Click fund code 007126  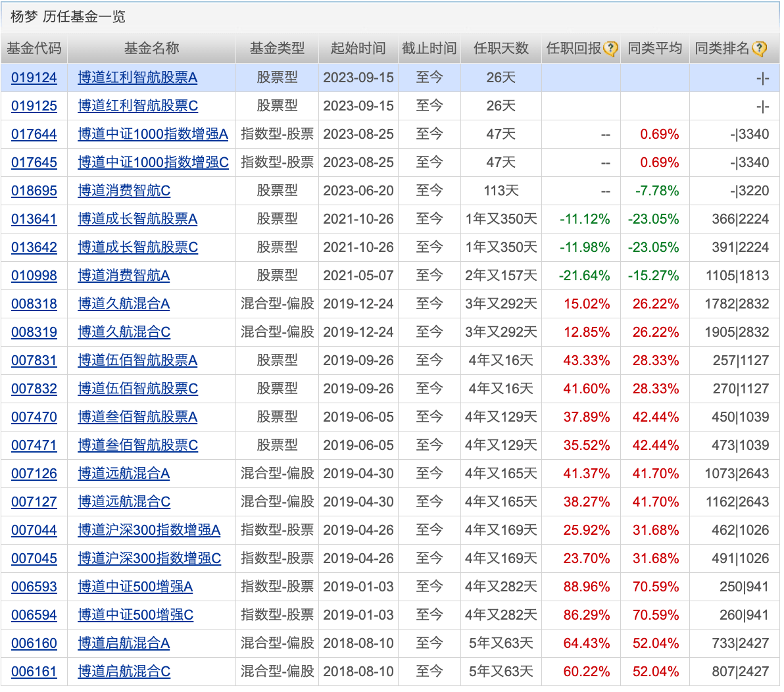pyautogui.click(x=34, y=474)
